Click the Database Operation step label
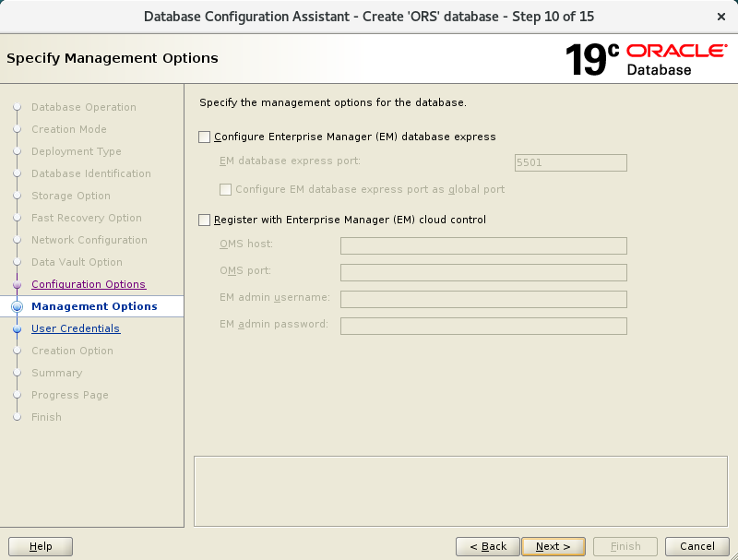 tap(84, 107)
